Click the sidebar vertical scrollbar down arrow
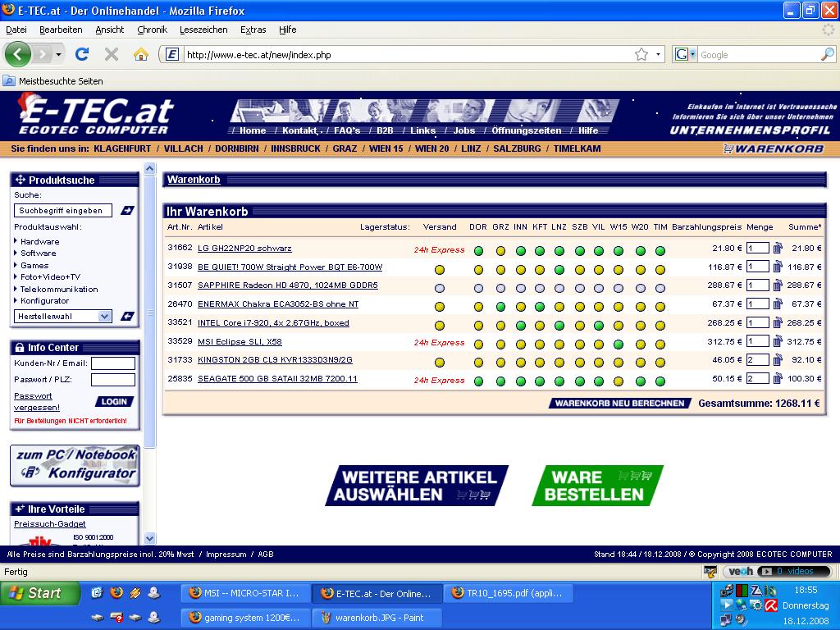Screen dimensions: 840x630 pyautogui.click(x=149, y=538)
